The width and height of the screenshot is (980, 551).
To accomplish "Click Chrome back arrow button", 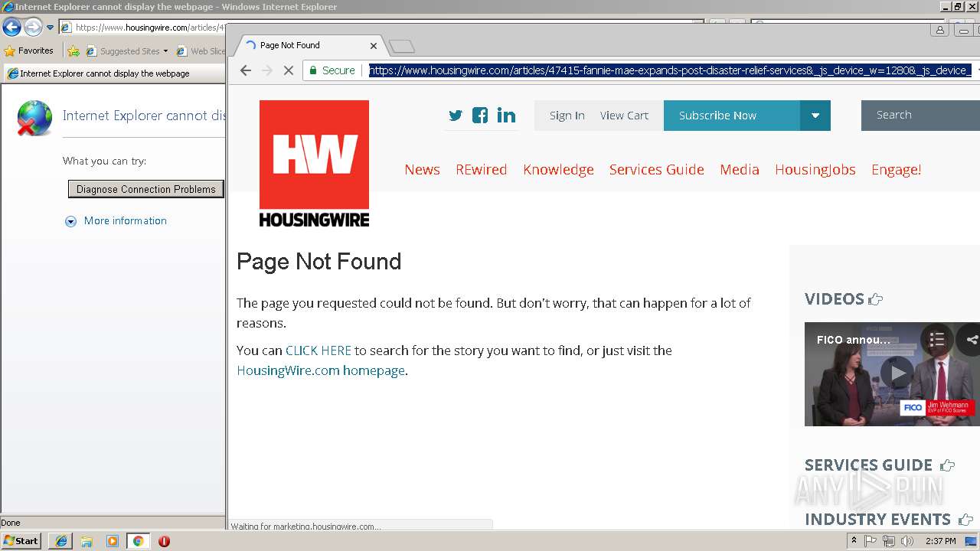I will tap(245, 70).
